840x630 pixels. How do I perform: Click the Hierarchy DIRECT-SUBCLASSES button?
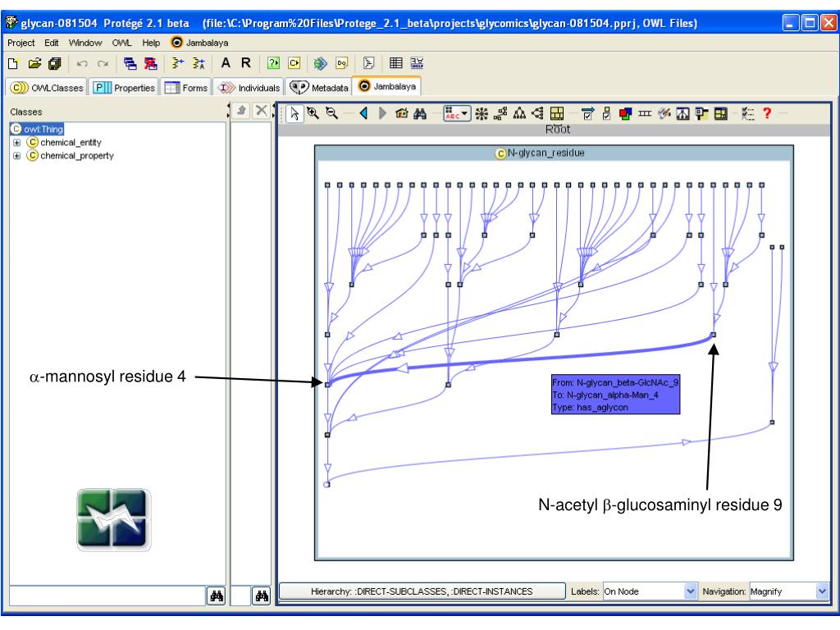point(422,591)
